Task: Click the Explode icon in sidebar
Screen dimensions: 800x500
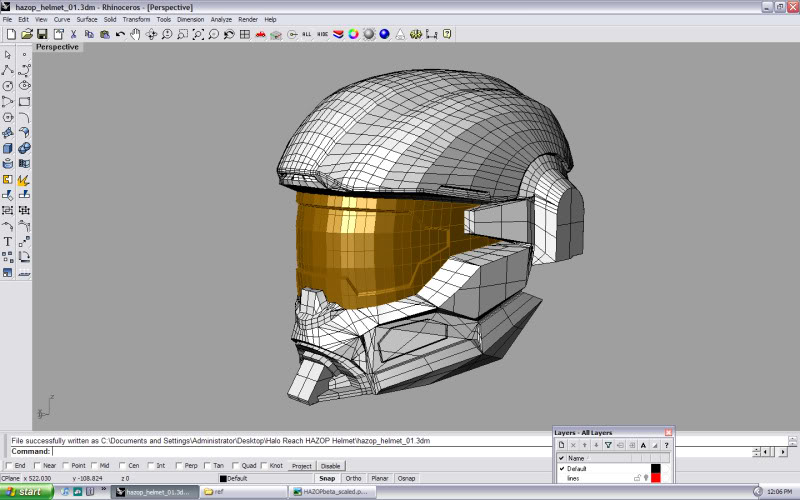Action: click(23, 180)
